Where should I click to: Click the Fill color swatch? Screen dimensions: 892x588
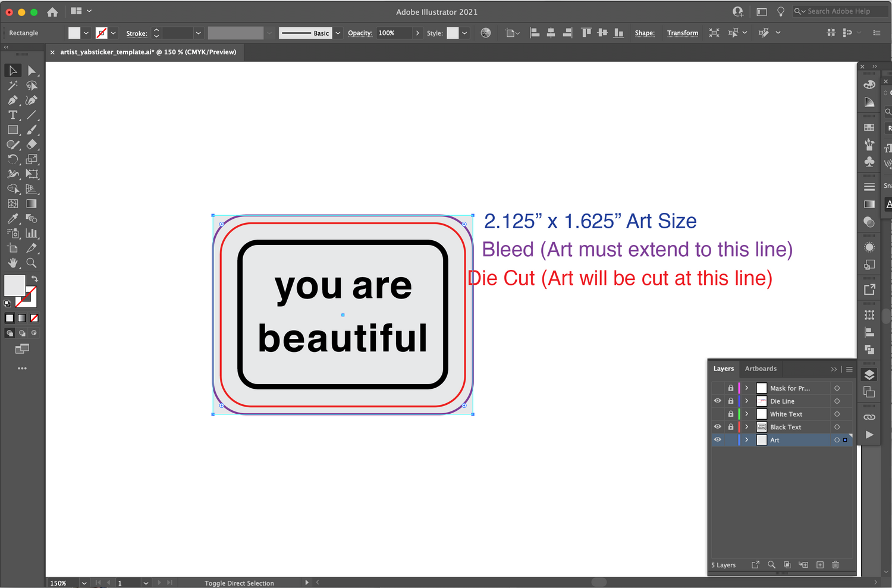(74, 33)
